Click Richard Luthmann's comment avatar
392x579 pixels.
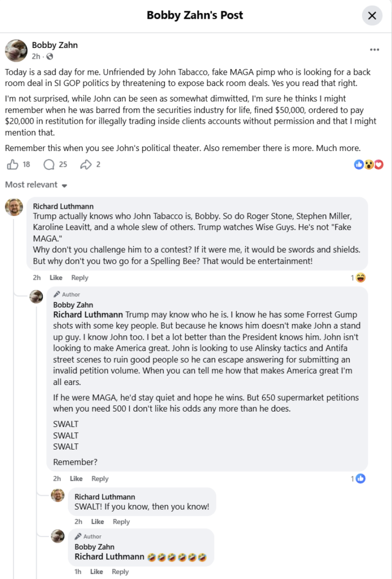14,206
